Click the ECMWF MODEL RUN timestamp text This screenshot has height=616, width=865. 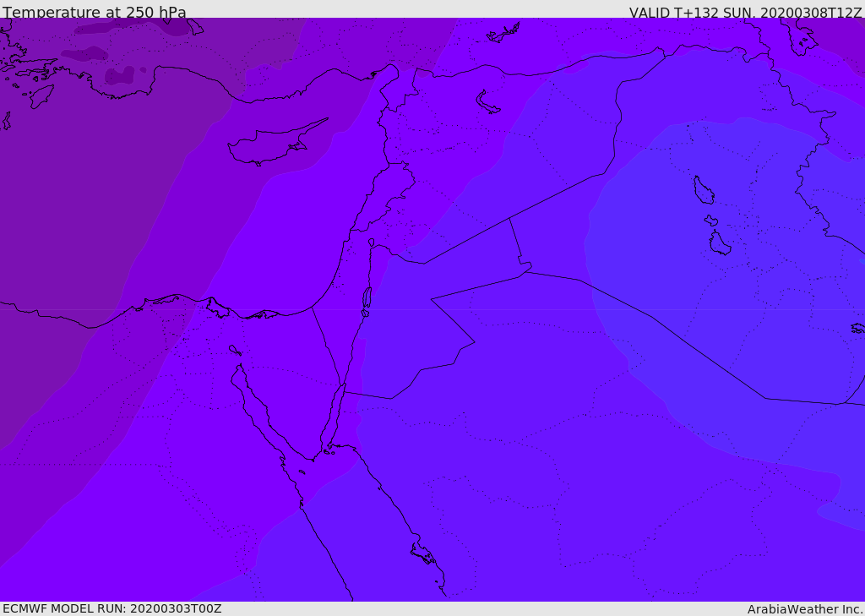(112, 608)
